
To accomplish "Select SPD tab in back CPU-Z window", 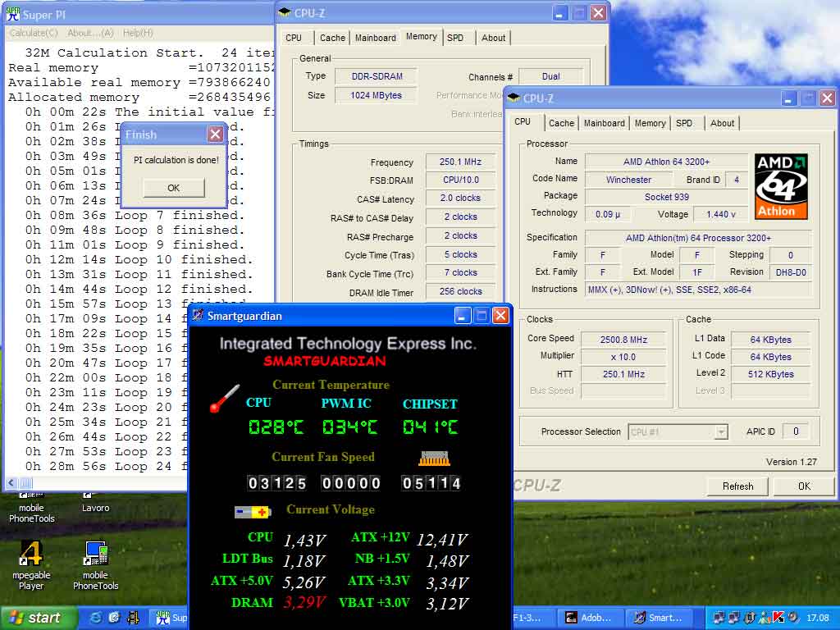I will click(x=455, y=38).
